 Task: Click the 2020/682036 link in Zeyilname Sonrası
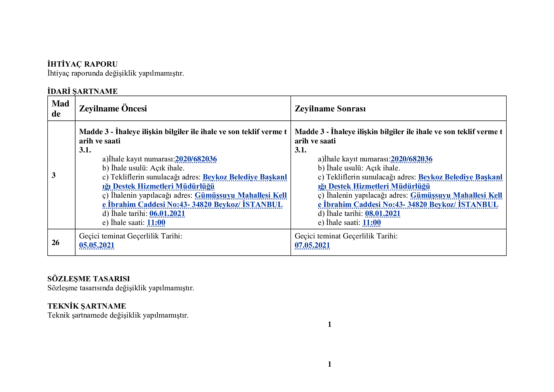click(x=411, y=159)
